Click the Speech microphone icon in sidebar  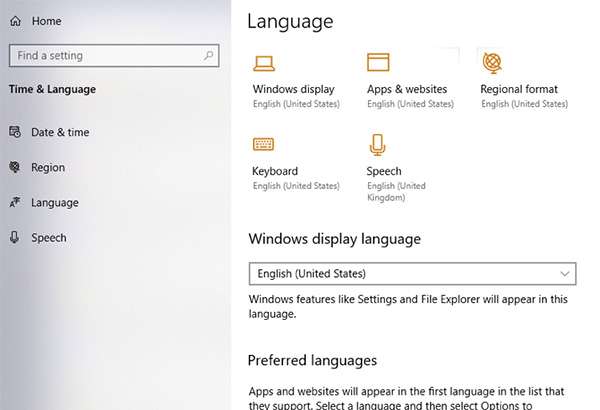[x=15, y=237]
